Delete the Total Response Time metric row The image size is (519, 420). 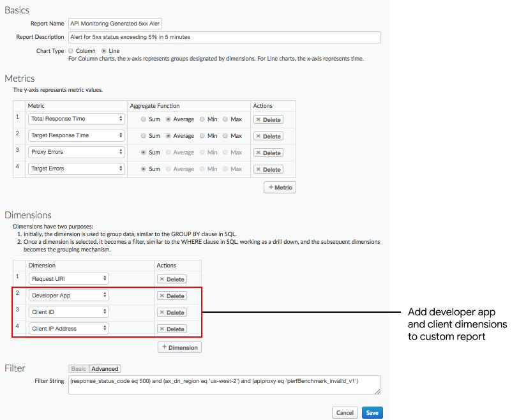coord(268,119)
